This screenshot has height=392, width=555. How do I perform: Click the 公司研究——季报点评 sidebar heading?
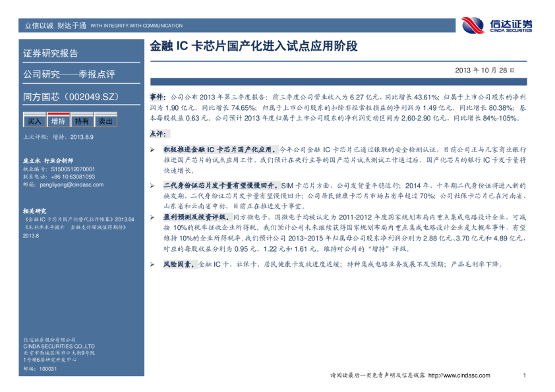[69, 73]
